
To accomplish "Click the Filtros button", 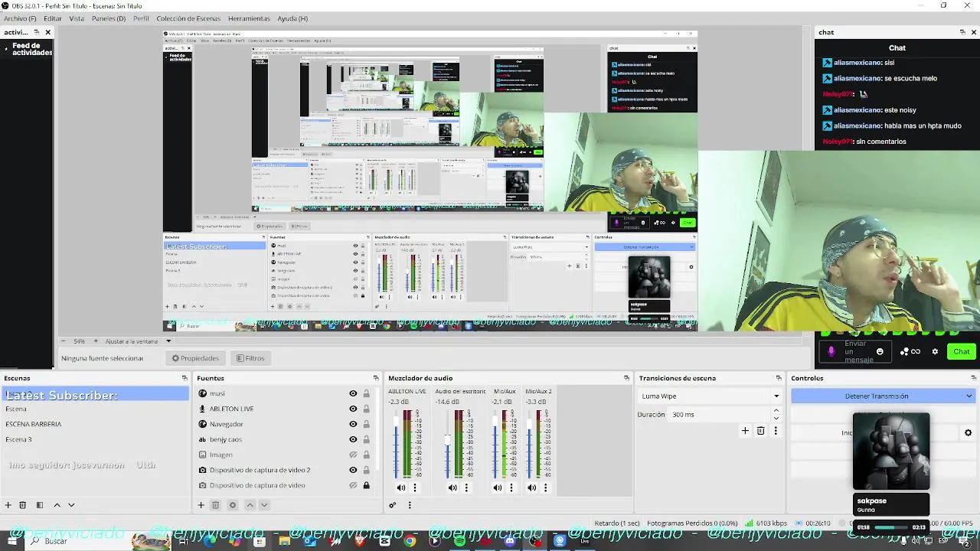I will pos(250,358).
